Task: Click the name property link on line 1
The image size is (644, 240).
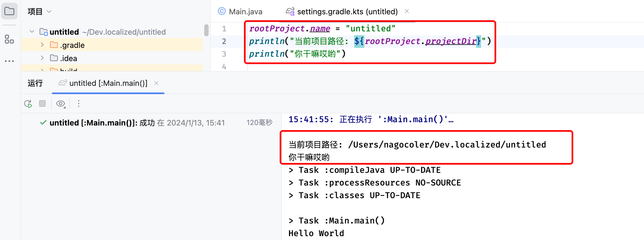Action: (x=320, y=29)
